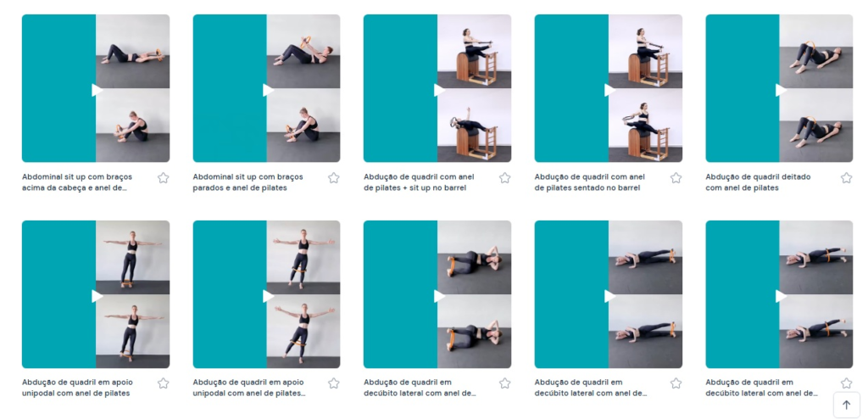This screenshot has height=419, width=868.
Task: Star the Abdução de quadril sit up barrel item
Action: (x=504, y=178)
